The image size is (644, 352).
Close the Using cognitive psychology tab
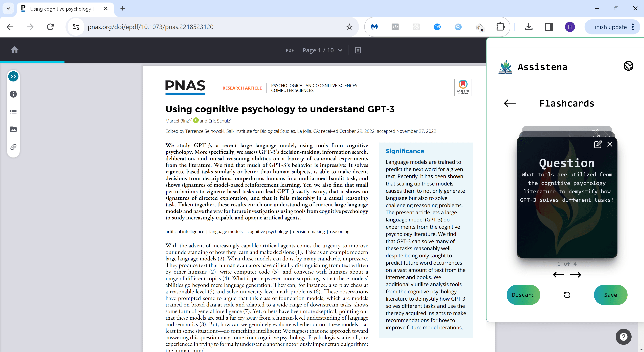pos(106,9)
